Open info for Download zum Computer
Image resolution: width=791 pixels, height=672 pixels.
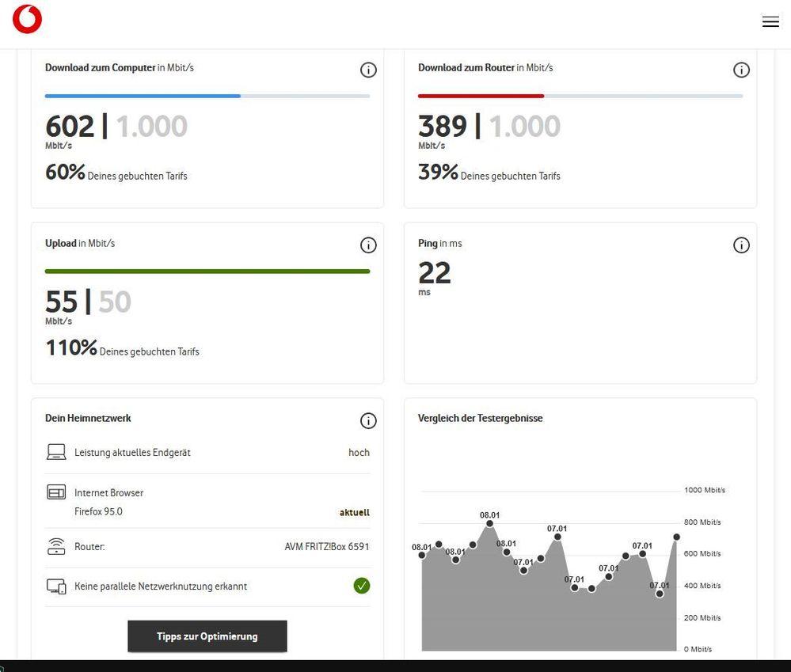point(368,70)
